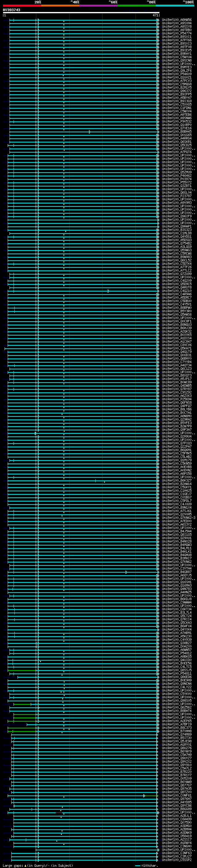Select hit label UniRef100_A4RRG4
197x868 pixels.
tap(177, 139)
